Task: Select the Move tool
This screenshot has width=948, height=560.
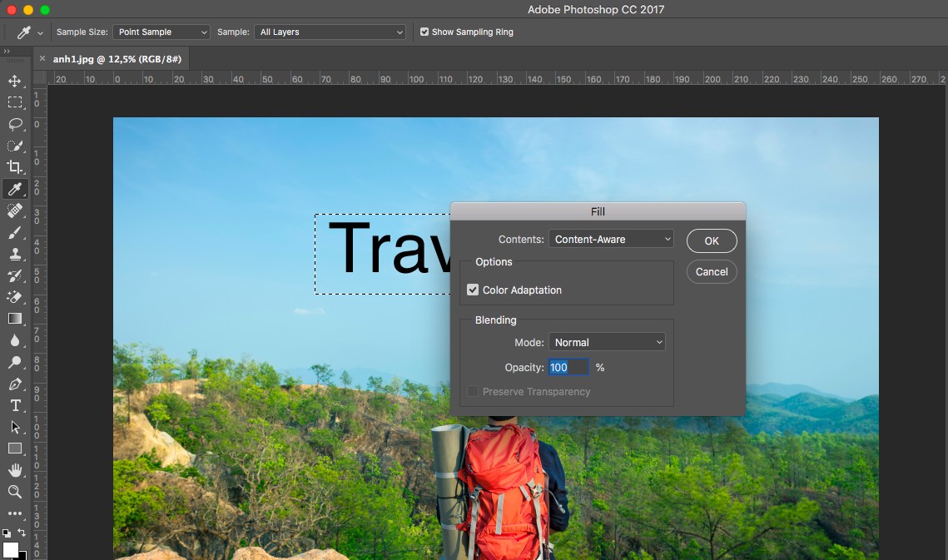Action: click(x=14, y=81)
